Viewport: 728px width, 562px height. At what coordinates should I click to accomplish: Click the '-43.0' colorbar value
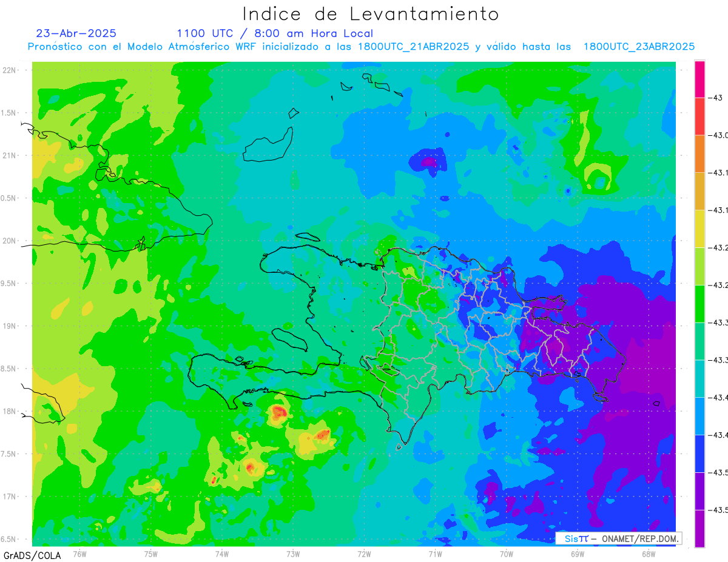click(x=719, y=135)
